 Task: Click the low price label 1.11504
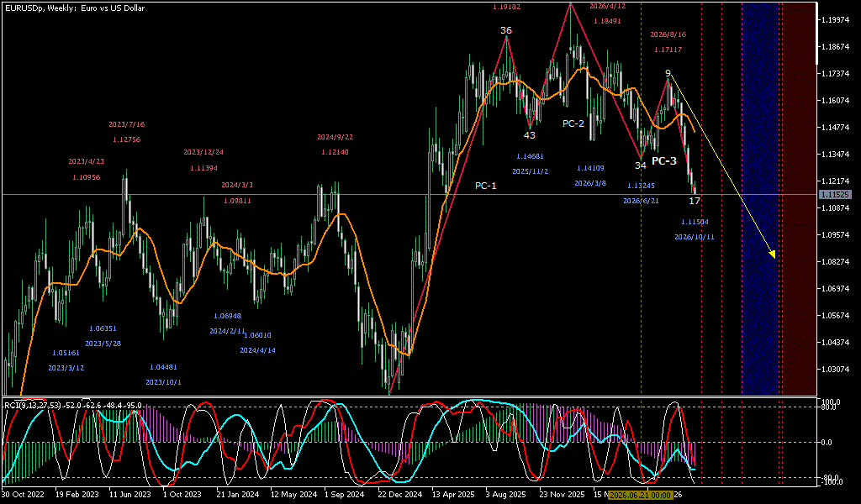click(x=695, y=222)
